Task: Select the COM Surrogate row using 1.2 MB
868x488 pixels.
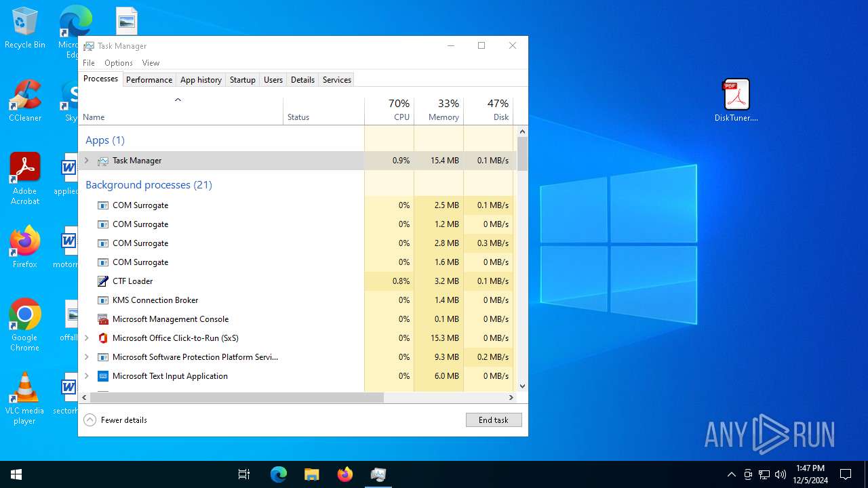Action: point(298,224)
